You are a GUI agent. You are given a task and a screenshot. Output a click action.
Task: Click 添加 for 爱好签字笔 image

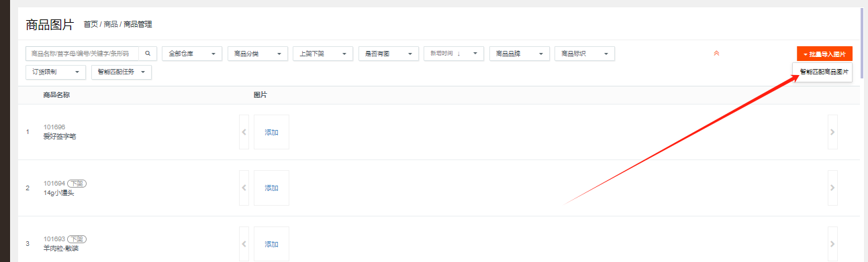tap(271, 132)
